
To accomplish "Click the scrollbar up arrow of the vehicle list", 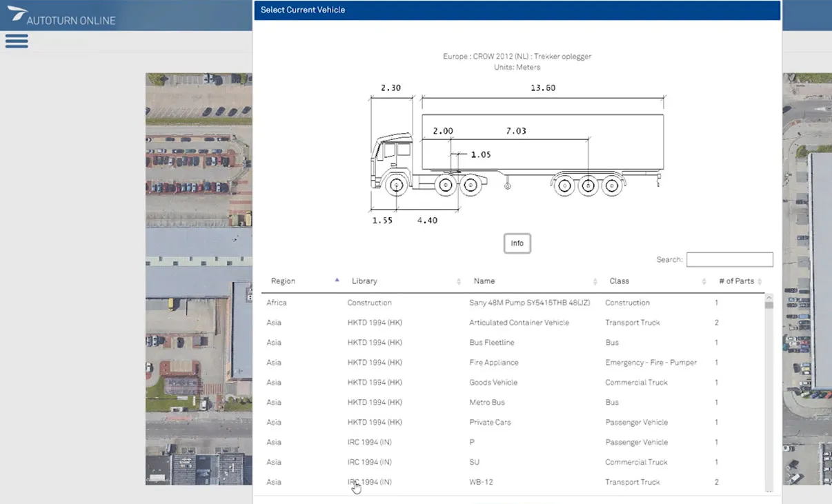I will coord(769,297).
